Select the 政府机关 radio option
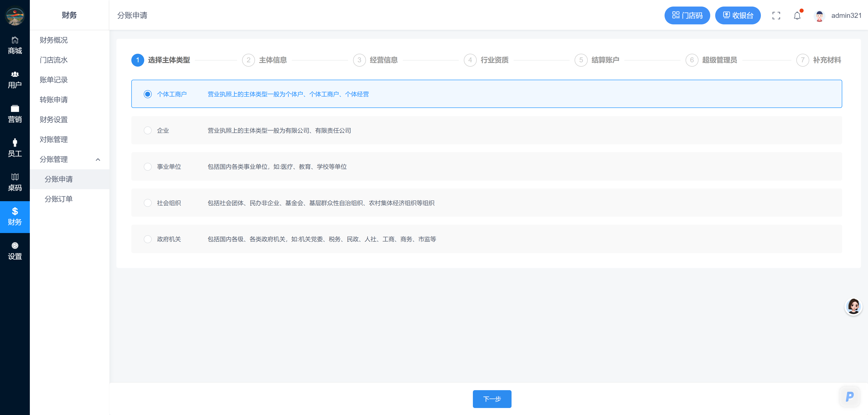The image size is (868, 415). click(148, 239)
